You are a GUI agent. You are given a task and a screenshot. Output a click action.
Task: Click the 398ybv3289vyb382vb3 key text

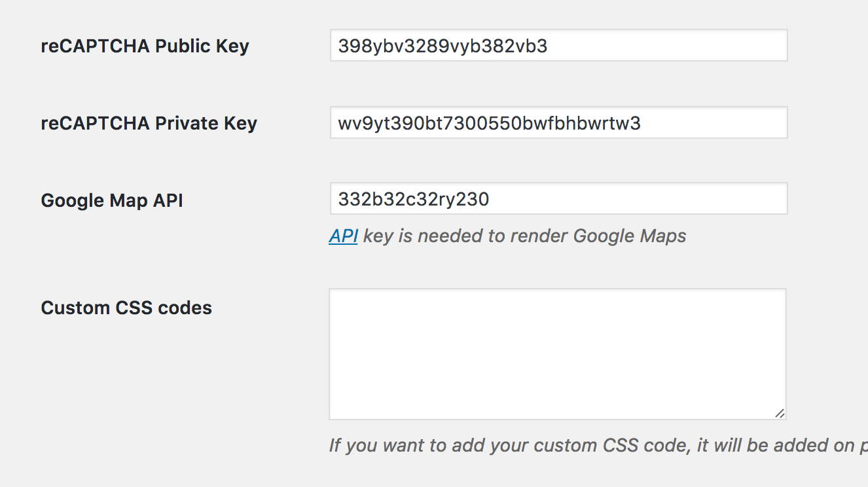pyautogui.click(x=443, y=46)
